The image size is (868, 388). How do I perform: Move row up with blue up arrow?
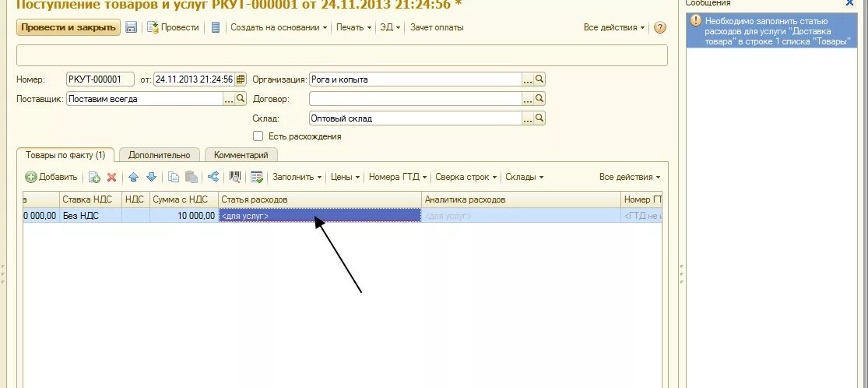133,177
